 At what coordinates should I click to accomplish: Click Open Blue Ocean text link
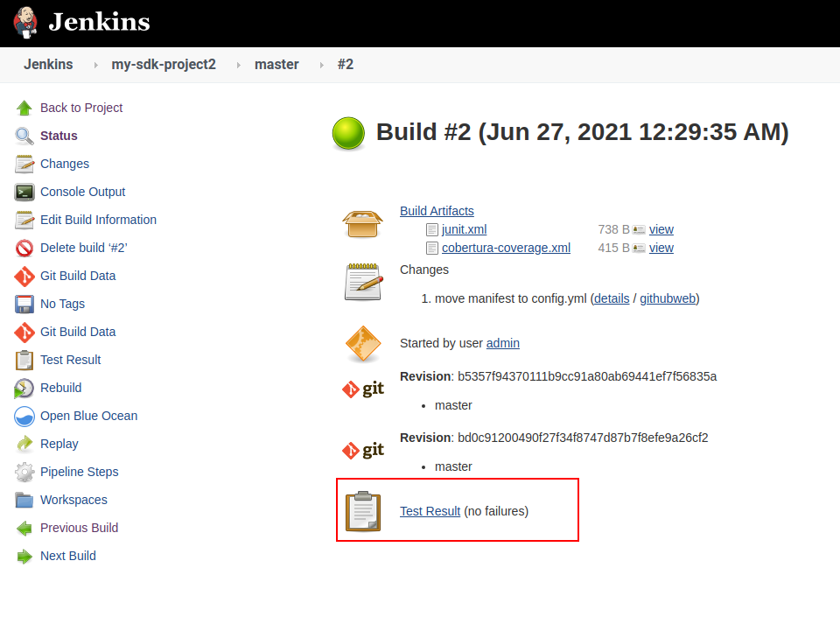(88, 416)
